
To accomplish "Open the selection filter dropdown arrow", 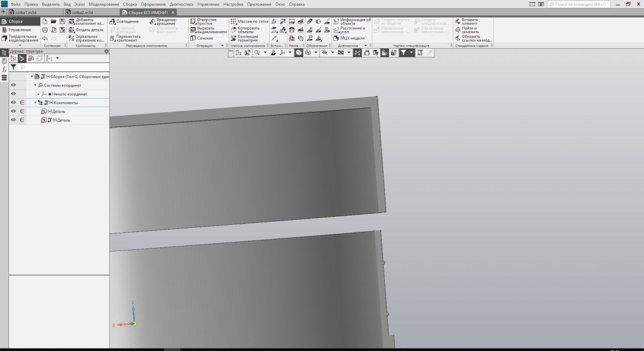I will (411, 52).
